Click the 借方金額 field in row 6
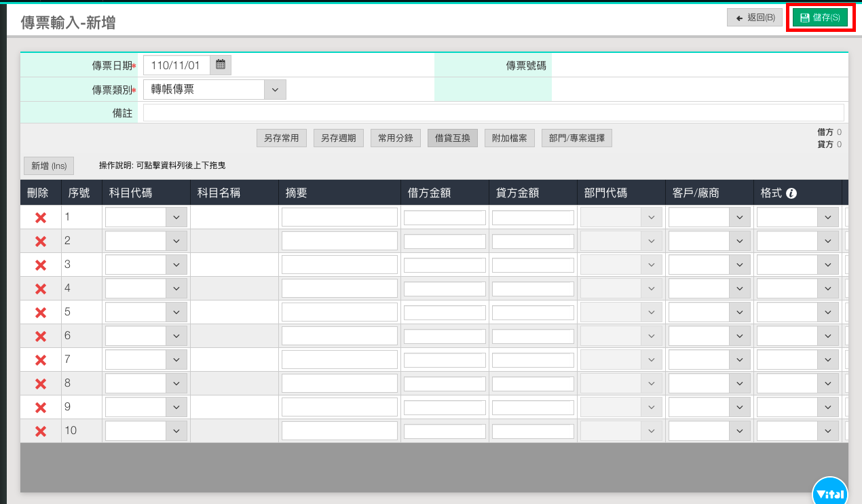 [445, 336]
